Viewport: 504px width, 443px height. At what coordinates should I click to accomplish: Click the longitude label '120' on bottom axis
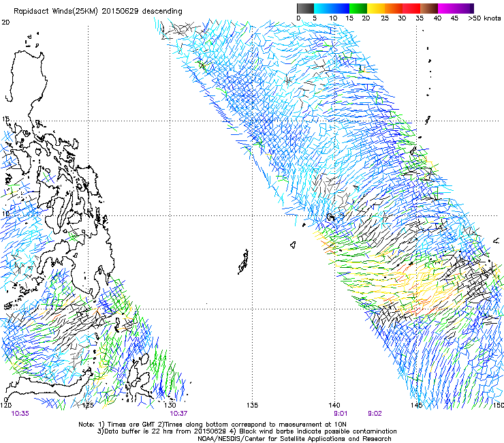pyautogui.click(x=5, y=405)
